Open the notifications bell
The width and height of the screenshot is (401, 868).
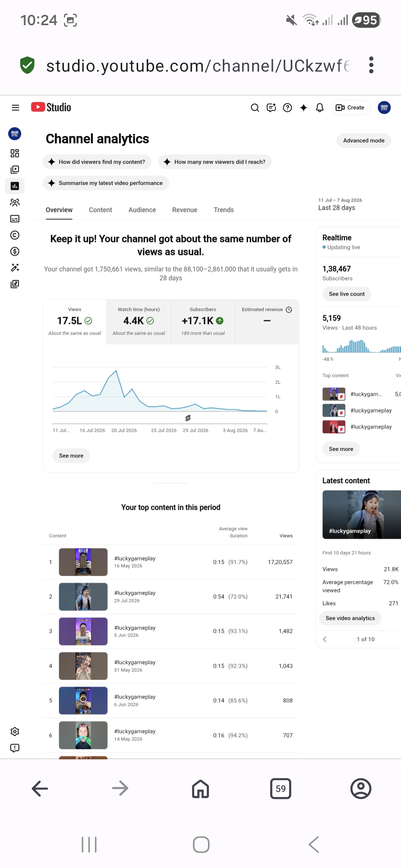(x=320, y=108)
